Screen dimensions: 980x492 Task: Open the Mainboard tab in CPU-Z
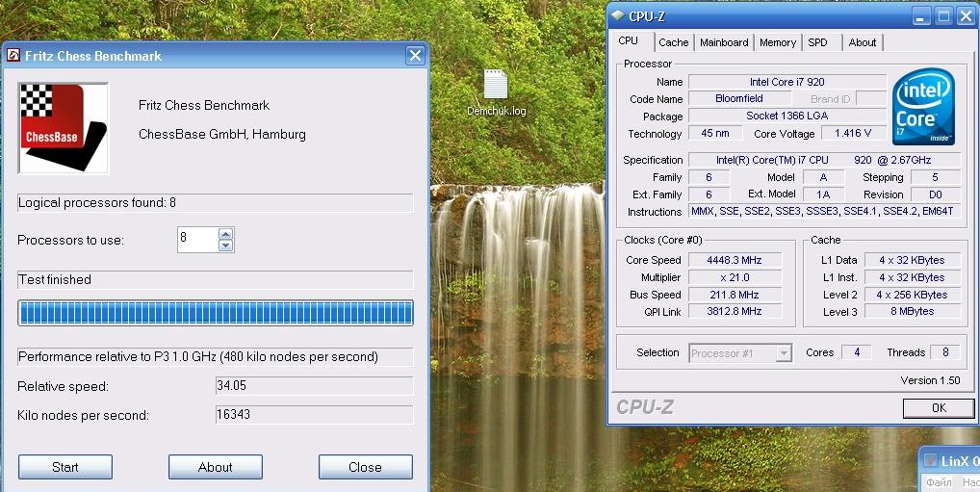724,42
